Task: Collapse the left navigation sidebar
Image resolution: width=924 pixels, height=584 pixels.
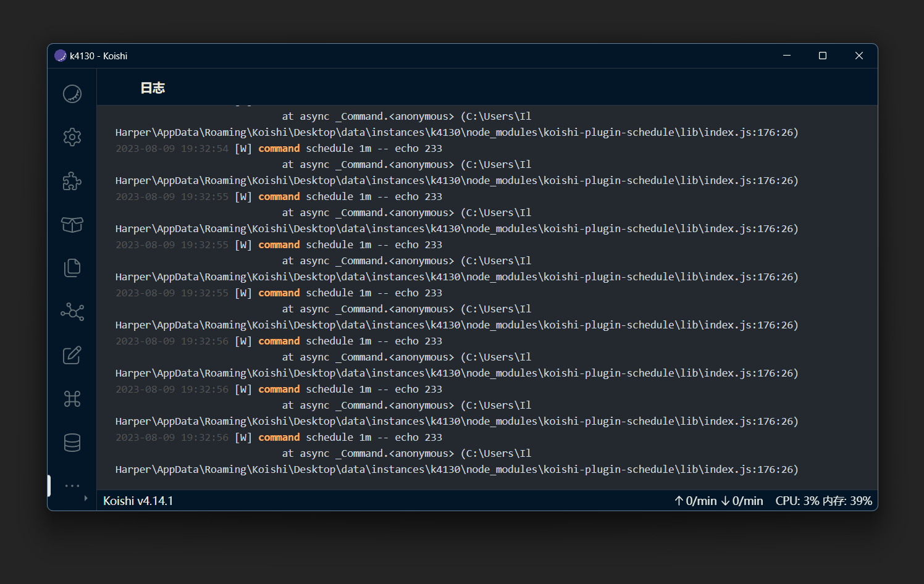Action: pyautogui.click(x=49, y=486)
